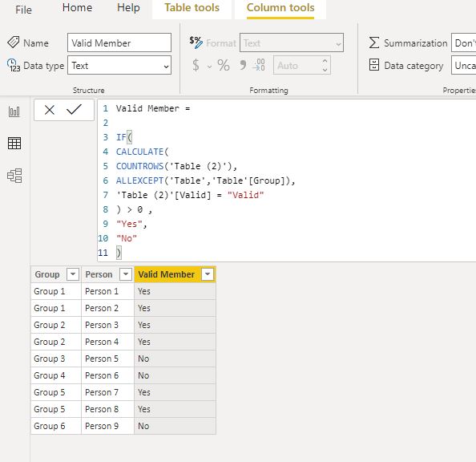This screenshot has height=462, width=476.
Task: Click the Person 4 cell
Action: [x=107, y=342]
